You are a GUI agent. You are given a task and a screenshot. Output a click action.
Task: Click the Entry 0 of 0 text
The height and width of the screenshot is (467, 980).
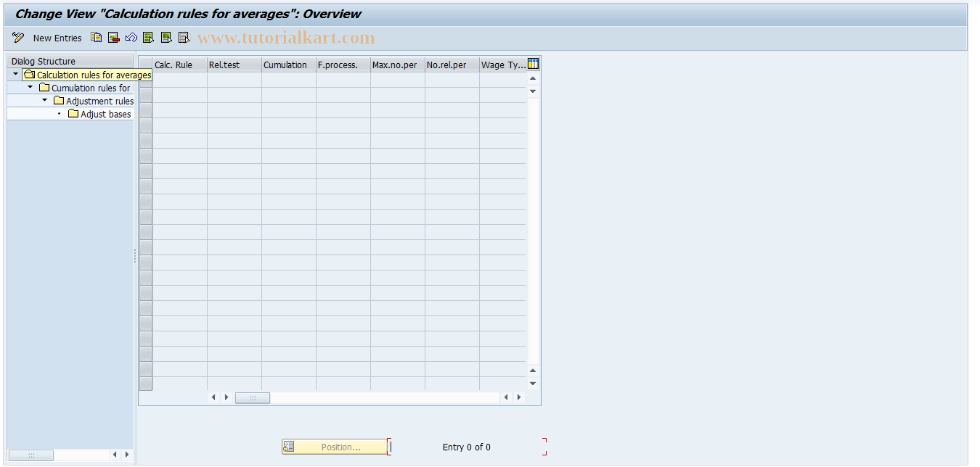(x=467, y=447)
